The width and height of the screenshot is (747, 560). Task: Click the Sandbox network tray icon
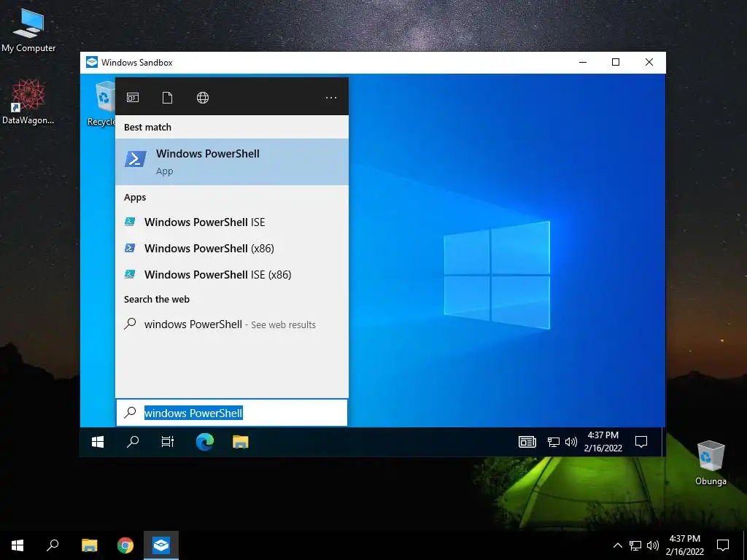[554, 442]
